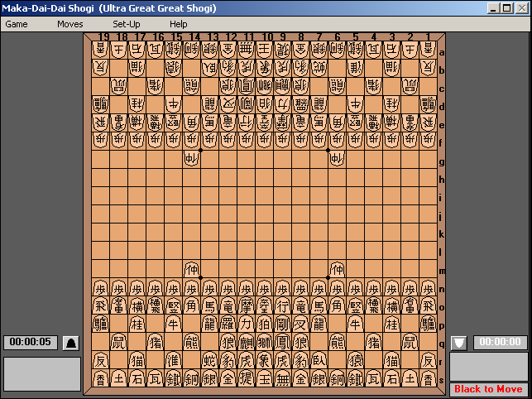Select Black's knight 桂 on square 17p

(x=137, y=324)
